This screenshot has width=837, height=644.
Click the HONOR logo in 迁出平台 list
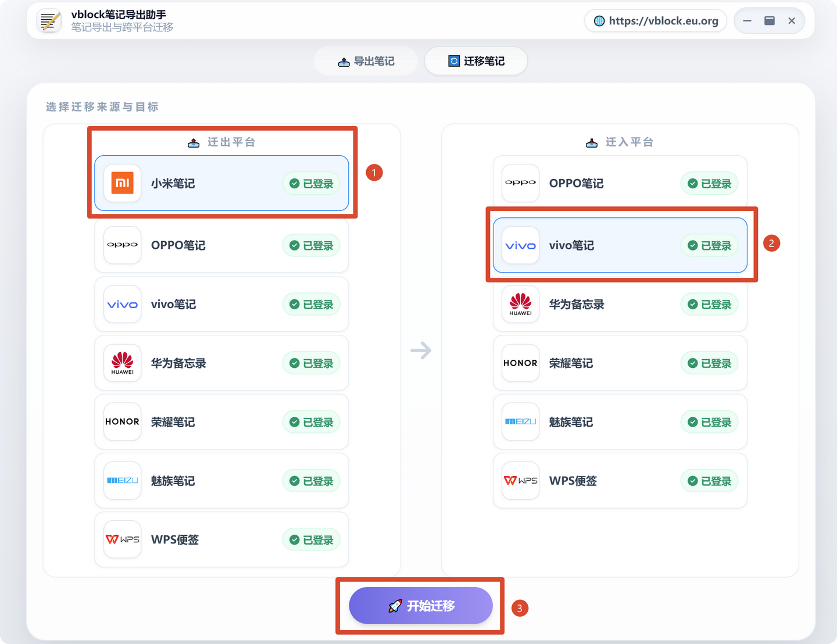tap(122, 421)
